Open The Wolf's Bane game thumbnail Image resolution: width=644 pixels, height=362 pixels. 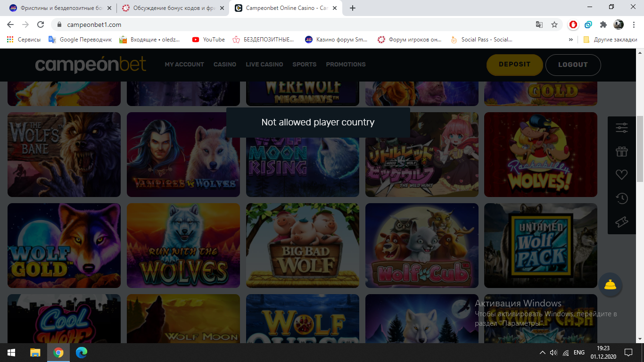point(64,155)
